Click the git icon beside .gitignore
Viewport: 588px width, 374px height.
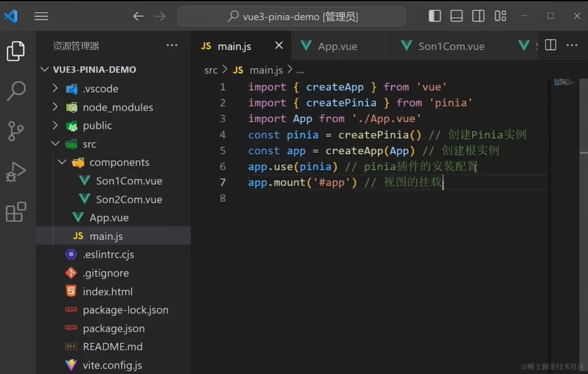tap(71, 273)
